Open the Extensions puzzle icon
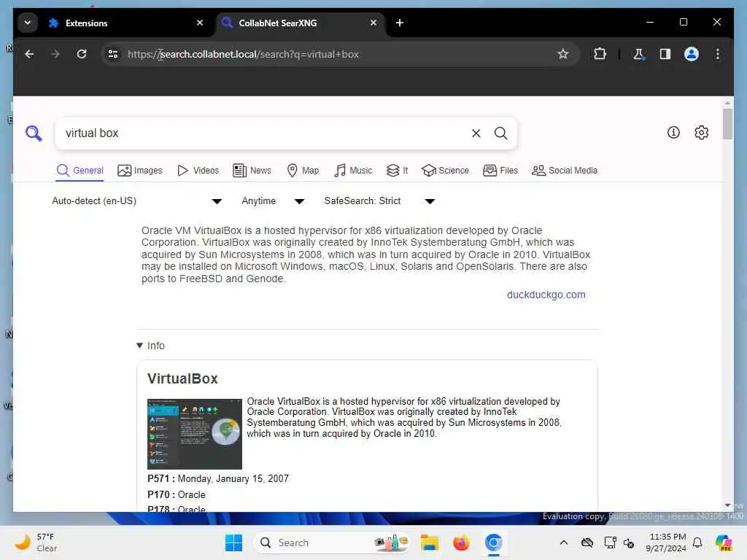This screenshot has height=560, width=747. [x=600, y=54]
